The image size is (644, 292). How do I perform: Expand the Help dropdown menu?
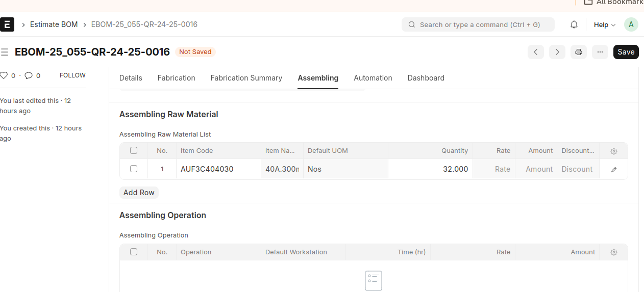[605, 24]
